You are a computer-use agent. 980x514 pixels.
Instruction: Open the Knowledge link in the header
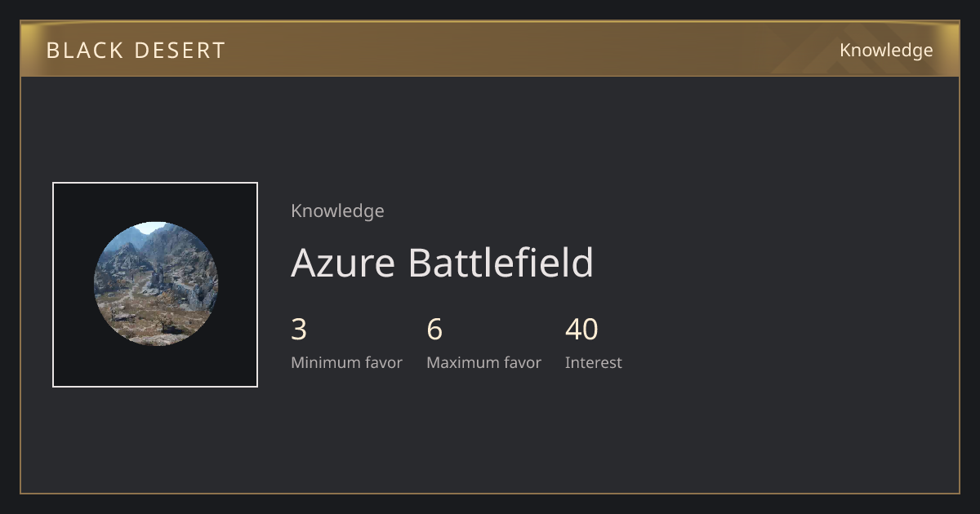(x=886, y=51)
